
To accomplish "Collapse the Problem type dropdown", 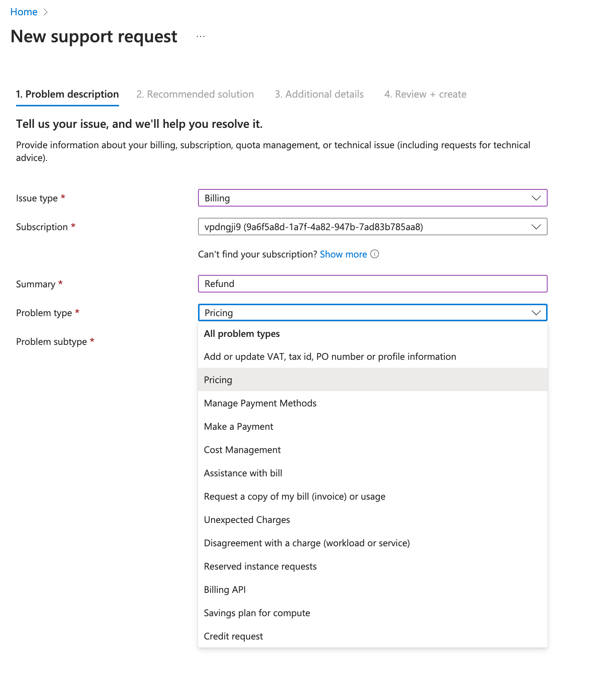I will [x=372, y=312].
